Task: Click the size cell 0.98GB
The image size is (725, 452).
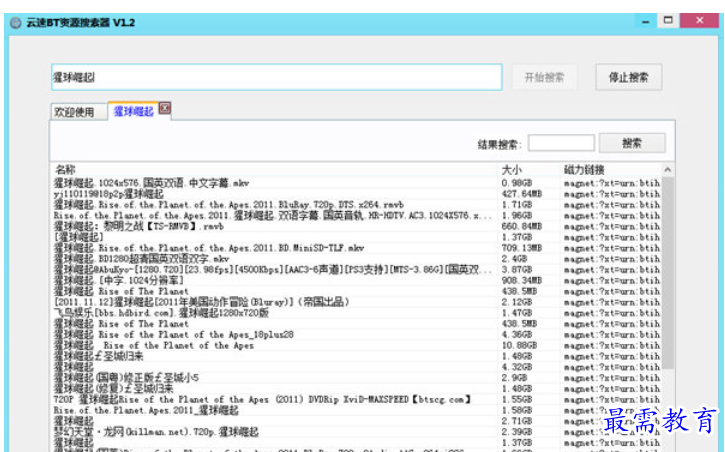Action: (x=517, y=183)
